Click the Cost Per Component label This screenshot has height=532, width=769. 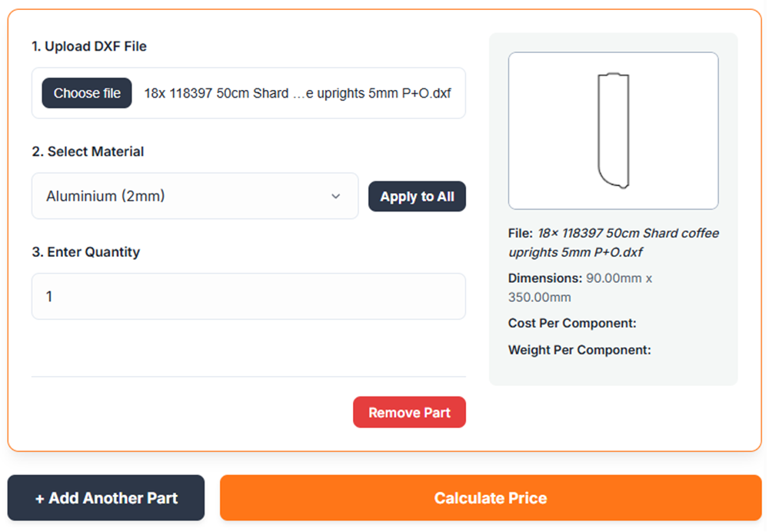pos(572,323)
